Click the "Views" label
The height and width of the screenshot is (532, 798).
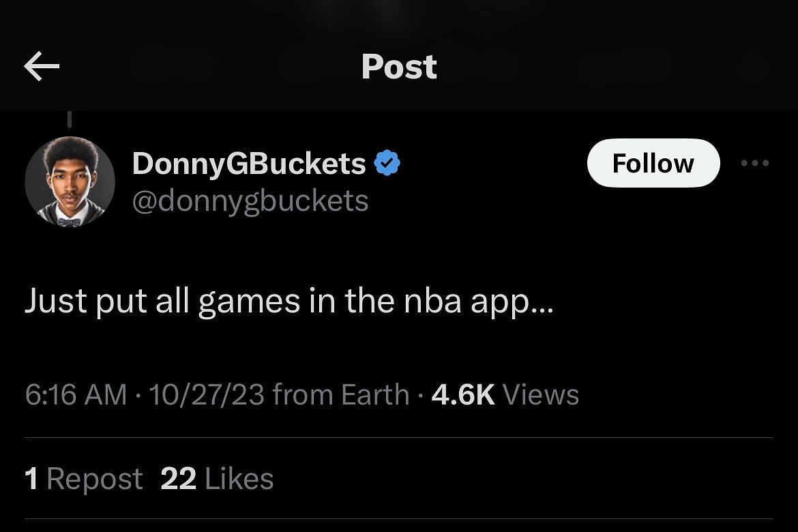click(x=540, y=395)
